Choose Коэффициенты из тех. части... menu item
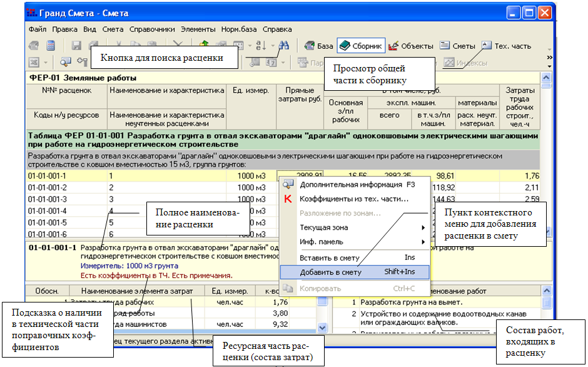Image resolution: width=588 pixels, height=367 pixels. 355,199
